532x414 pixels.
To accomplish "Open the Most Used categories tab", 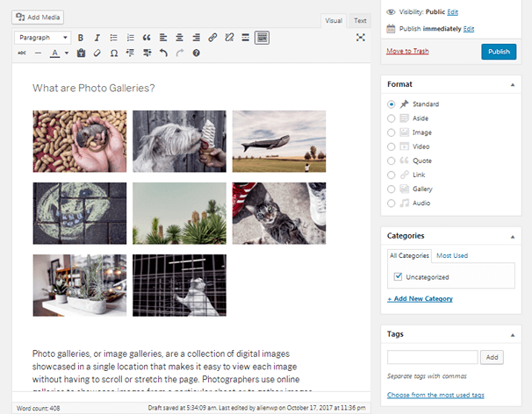I will 452,255.
